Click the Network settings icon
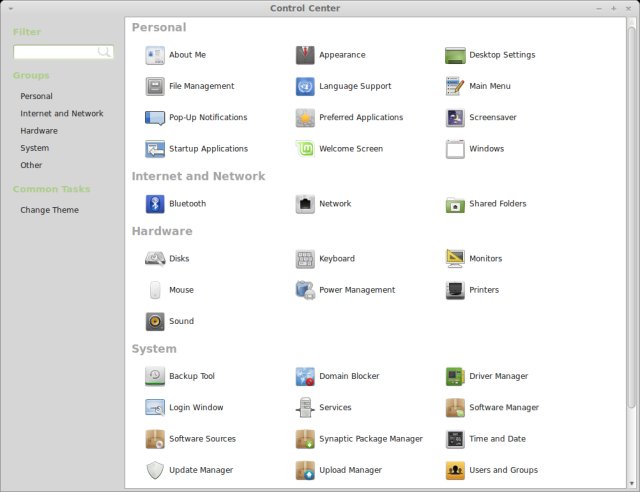This screenshot has width=640, height=492. pyautogui.click(x=305, y=204)
